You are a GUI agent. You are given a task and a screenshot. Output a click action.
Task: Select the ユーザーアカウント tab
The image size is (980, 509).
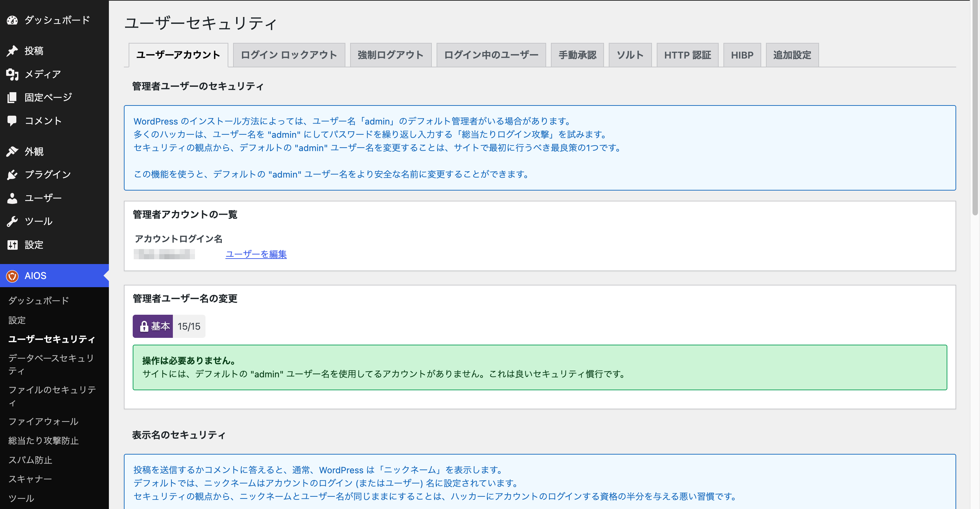click(x=178, y=55)
